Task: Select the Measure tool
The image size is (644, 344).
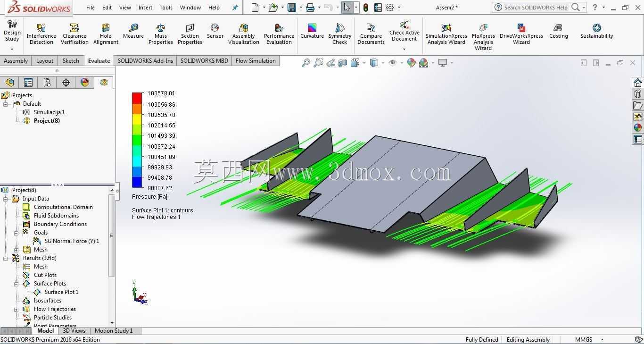Action: pyautogui.click(x=133, y=31)
